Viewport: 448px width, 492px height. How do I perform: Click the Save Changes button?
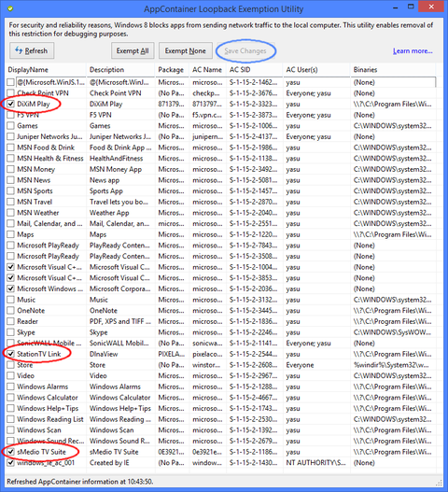tap(245, 50)
